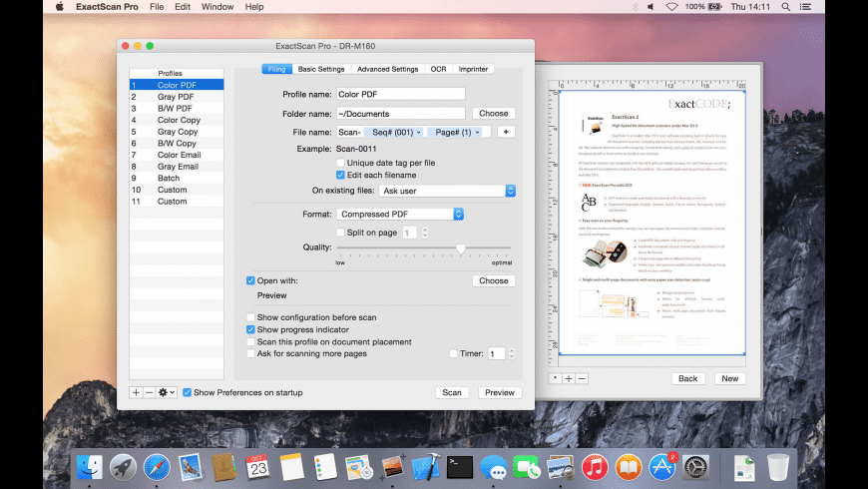
Task: Open FaceTime in the dock
Action: tap(527, 467)
